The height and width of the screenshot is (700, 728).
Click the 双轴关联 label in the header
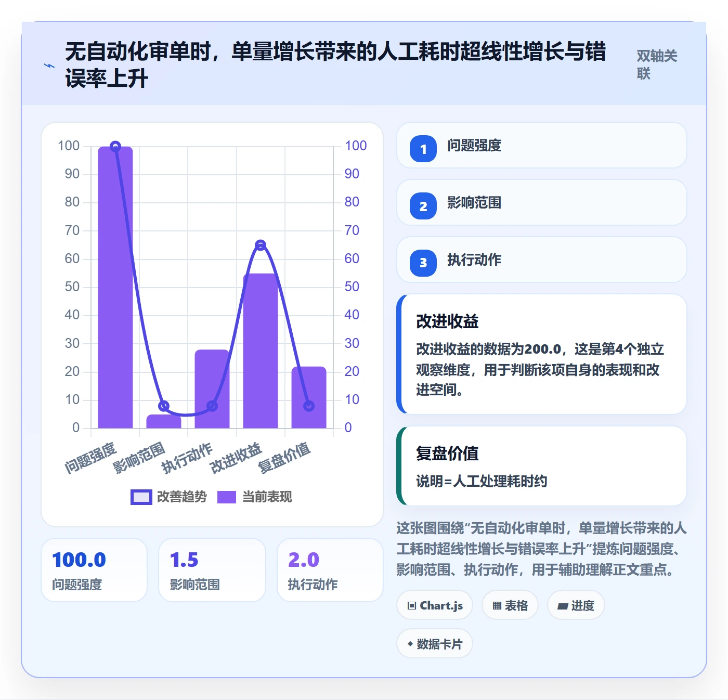pos(657,64)
